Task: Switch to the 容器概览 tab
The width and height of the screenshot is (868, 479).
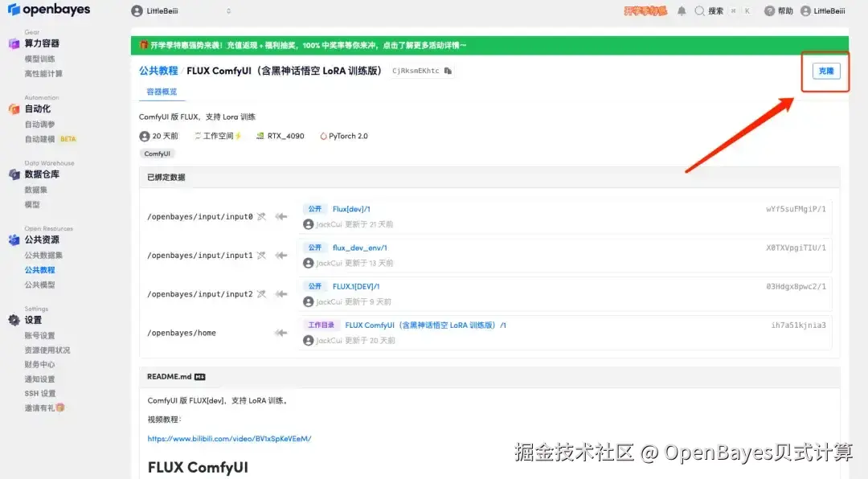Action: 162,92
